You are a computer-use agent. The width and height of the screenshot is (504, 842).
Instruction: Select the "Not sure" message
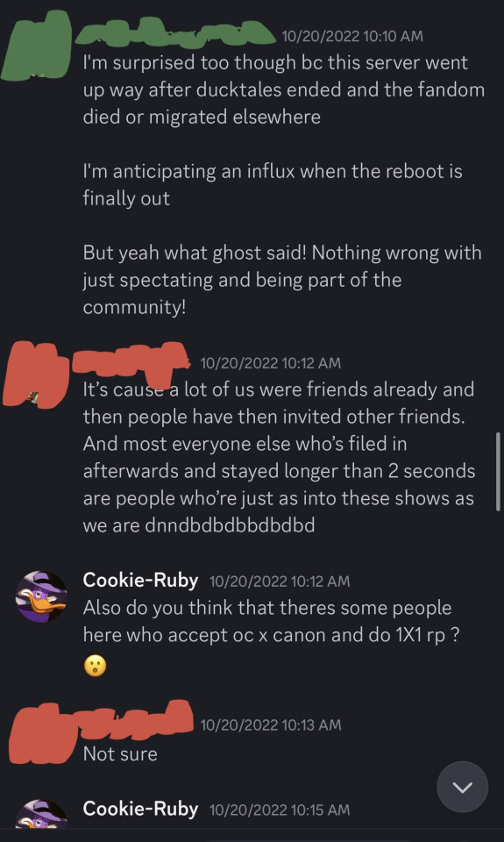[x=120, y=754]
